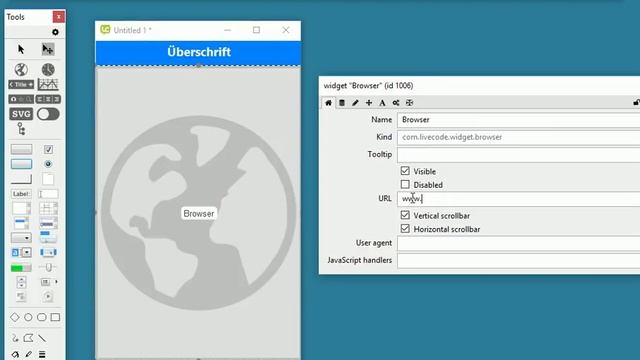Select the diamond polygon shape tool
This screenshot has height=360, width=640.
click(x=15, y=317)
